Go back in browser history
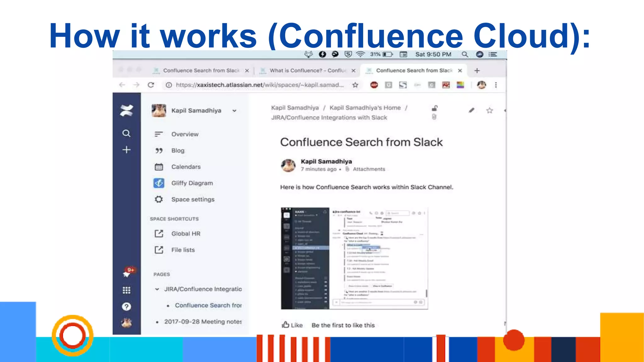Screen dimensions: 644x362 click(122, 85)
